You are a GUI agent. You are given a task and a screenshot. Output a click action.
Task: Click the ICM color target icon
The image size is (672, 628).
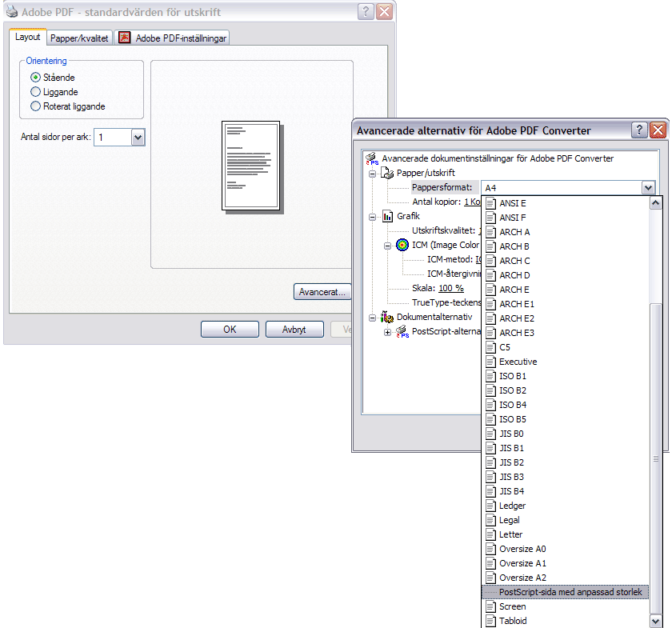[402, 245]
